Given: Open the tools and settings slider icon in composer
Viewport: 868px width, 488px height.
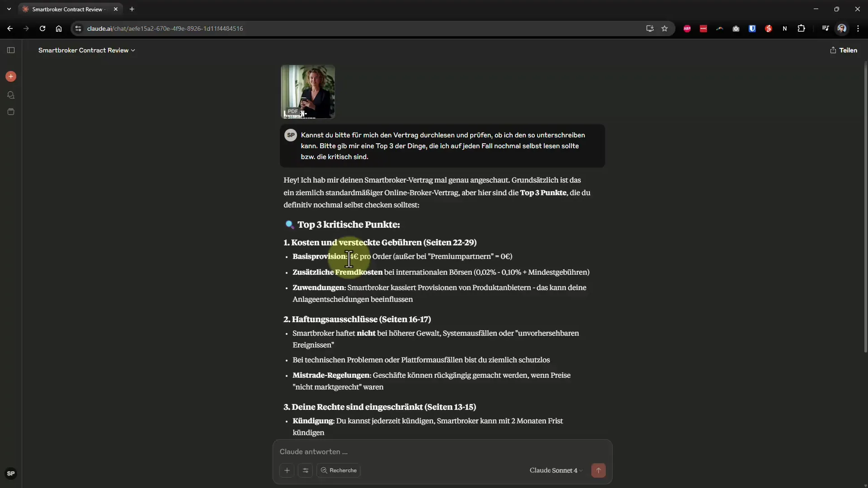Looking at the screenshot, I should pos(306,470).
